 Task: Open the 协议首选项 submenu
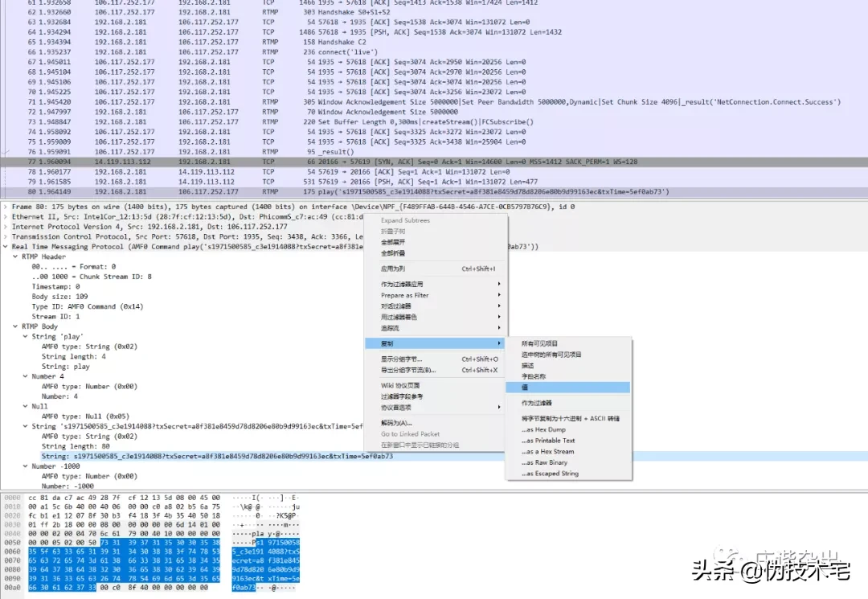435,408
